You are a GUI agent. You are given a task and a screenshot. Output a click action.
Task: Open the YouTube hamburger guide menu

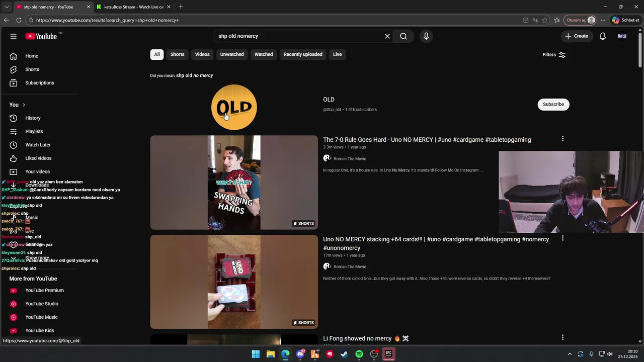click(x=14, y=36)
